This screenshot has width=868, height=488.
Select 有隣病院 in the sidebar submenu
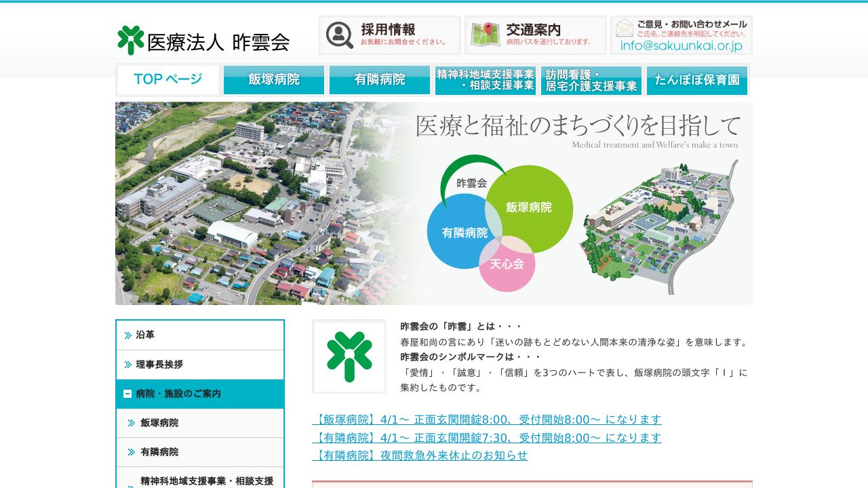159,452
